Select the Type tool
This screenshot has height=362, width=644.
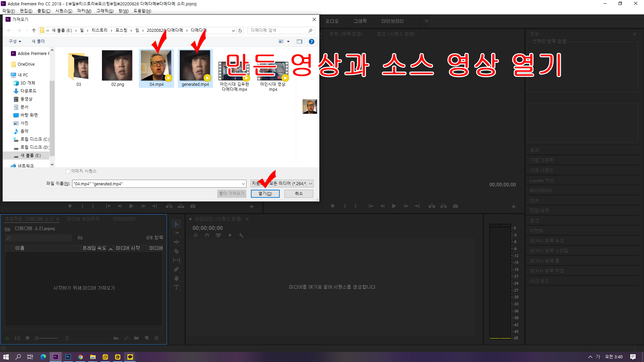click(176, 288)
